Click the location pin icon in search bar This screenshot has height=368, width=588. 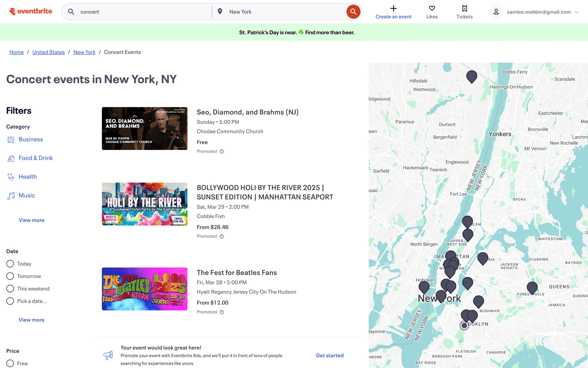[x=220, y=12]
